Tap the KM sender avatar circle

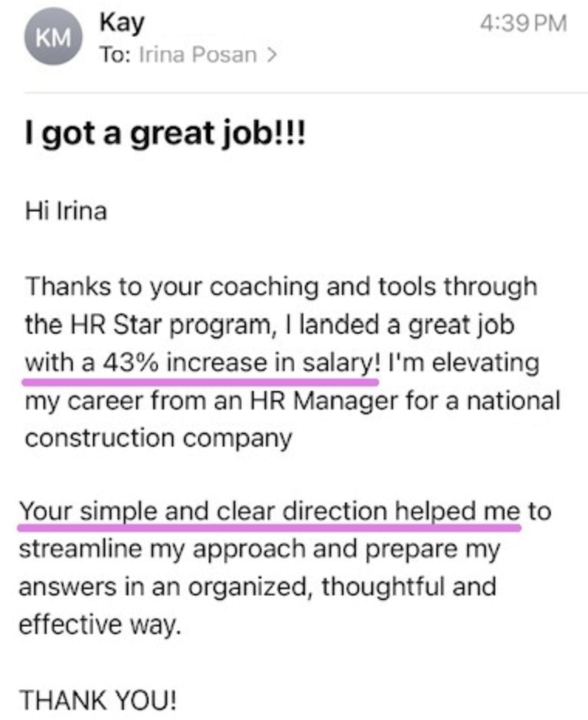(x=48, y=39)
